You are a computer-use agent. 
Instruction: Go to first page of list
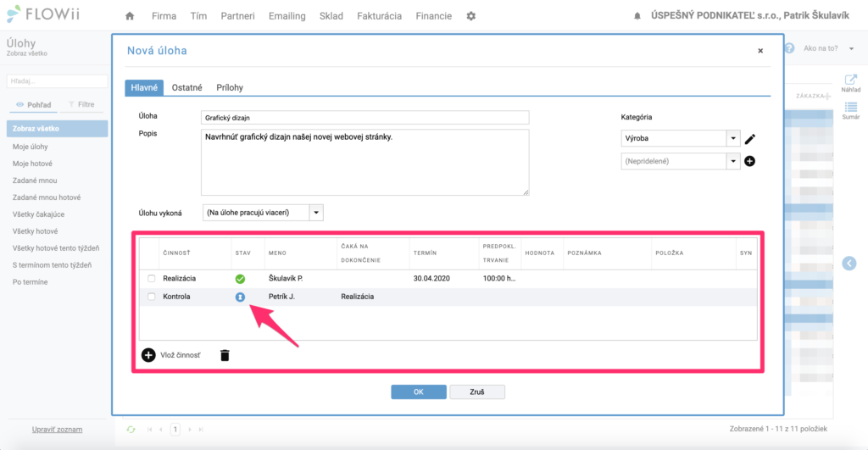click(149, 430)
